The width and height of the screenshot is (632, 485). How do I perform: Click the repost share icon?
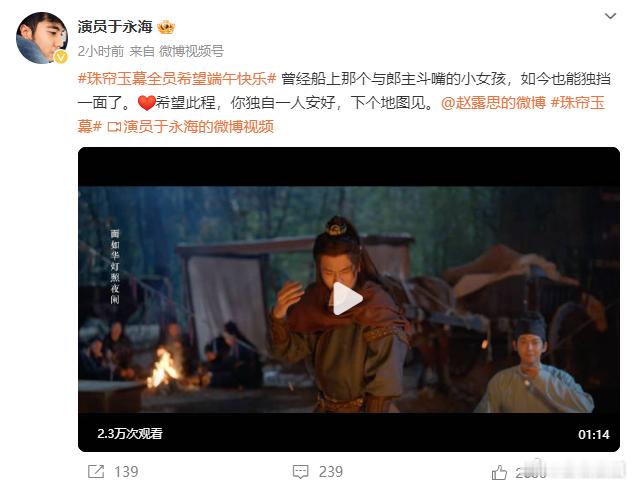96,471
